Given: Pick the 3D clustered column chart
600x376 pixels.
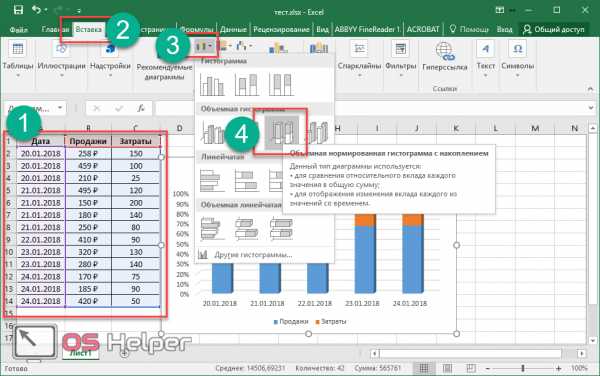Looking at the screenshot, I should coord(213,132).
